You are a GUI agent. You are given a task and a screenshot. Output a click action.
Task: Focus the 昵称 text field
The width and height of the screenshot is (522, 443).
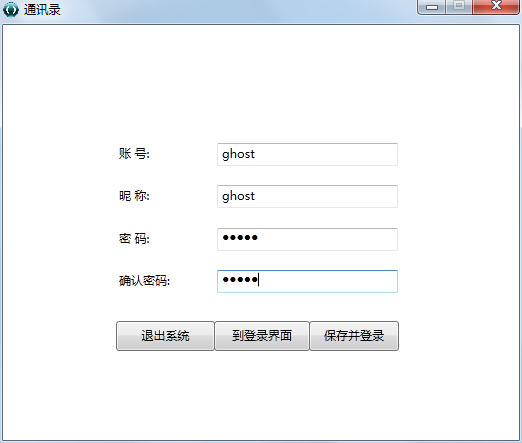[307, 196]
